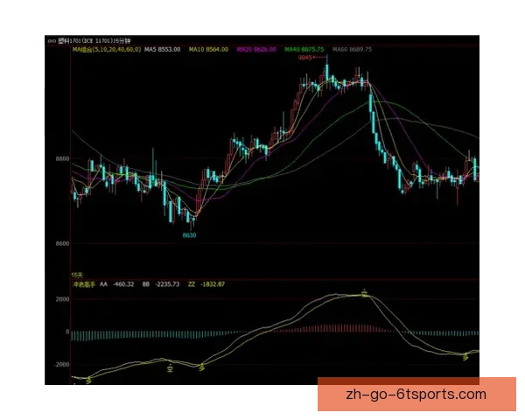Click the 8600 price axis label

(x=61, y=243)
